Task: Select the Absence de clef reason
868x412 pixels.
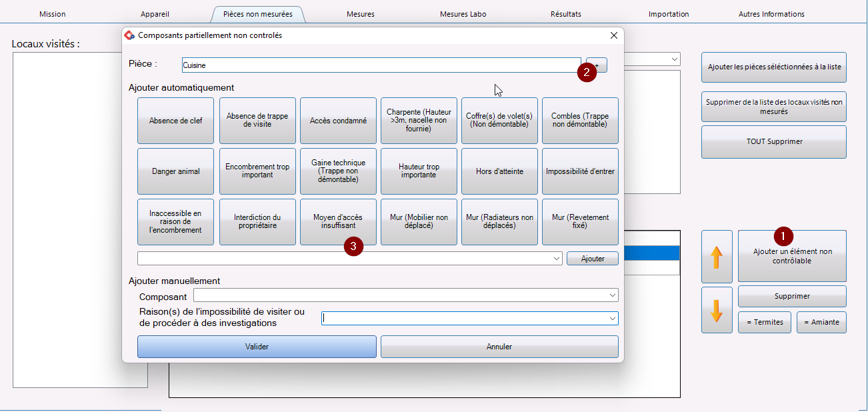Action: (175, 121)
